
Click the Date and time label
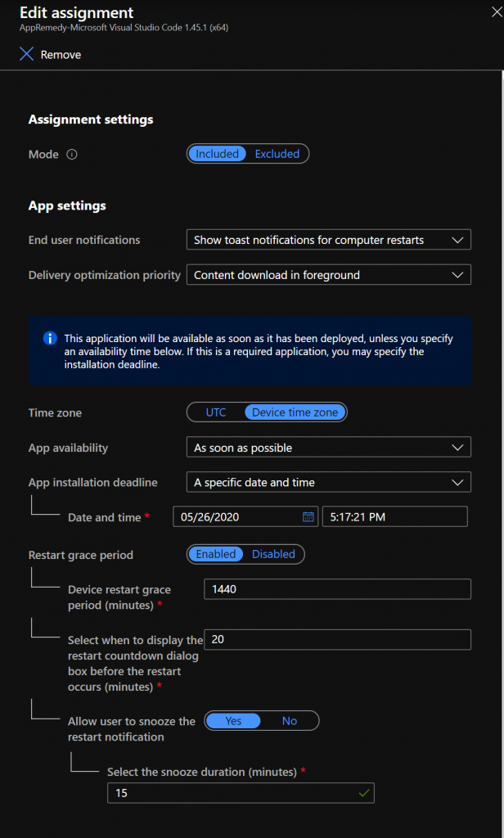(x=104, y=517)
